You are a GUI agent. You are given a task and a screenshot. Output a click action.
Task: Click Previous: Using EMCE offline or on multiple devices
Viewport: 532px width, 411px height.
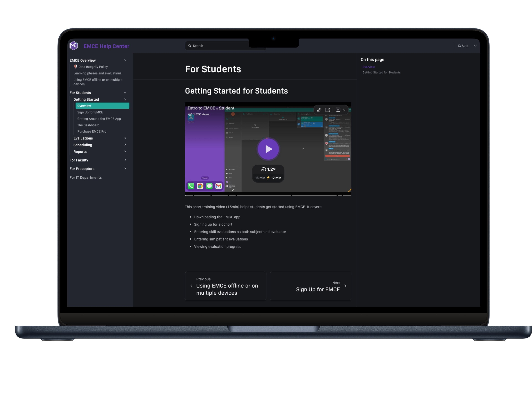[226, 286]
